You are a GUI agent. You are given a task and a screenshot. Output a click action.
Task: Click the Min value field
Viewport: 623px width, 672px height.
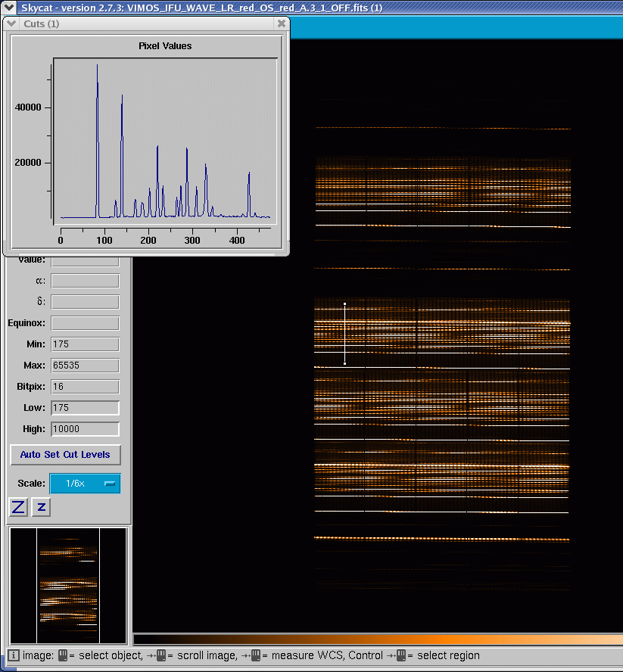(85, 344)
